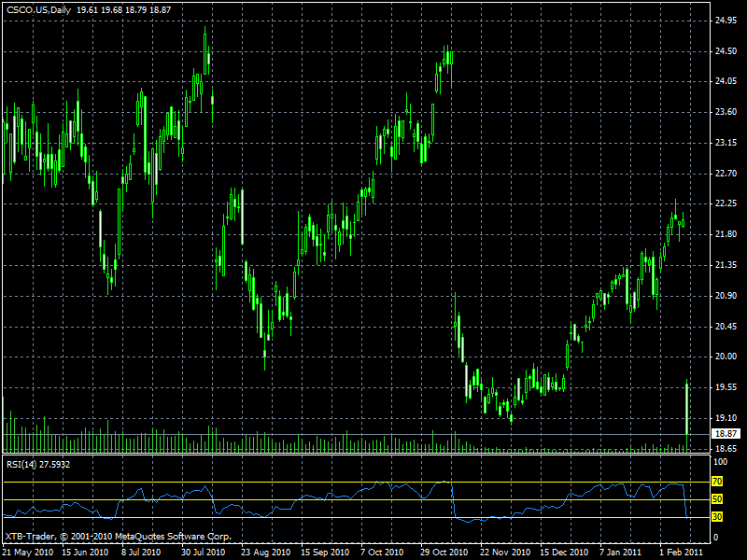Click the 22.70 price axis label
Viewport: 747px width, 560px height.
pyautogui.click(x=726, y=174)
